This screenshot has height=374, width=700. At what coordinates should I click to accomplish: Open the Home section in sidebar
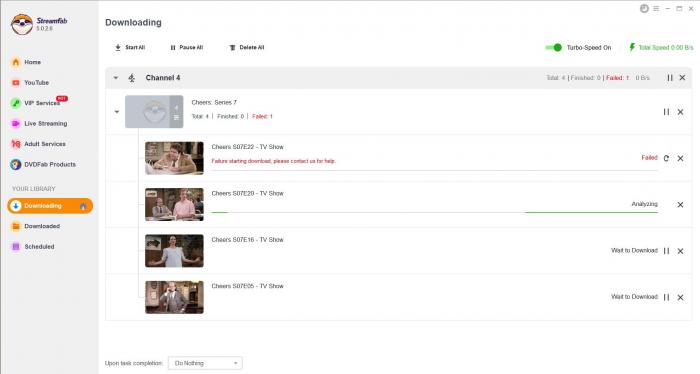pyautogui.click(x=26, y=62)
